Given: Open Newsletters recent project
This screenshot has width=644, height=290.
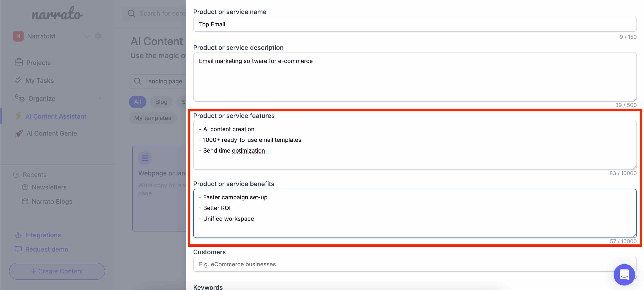Looking at the screenshot, I should [x=49, y=187].
